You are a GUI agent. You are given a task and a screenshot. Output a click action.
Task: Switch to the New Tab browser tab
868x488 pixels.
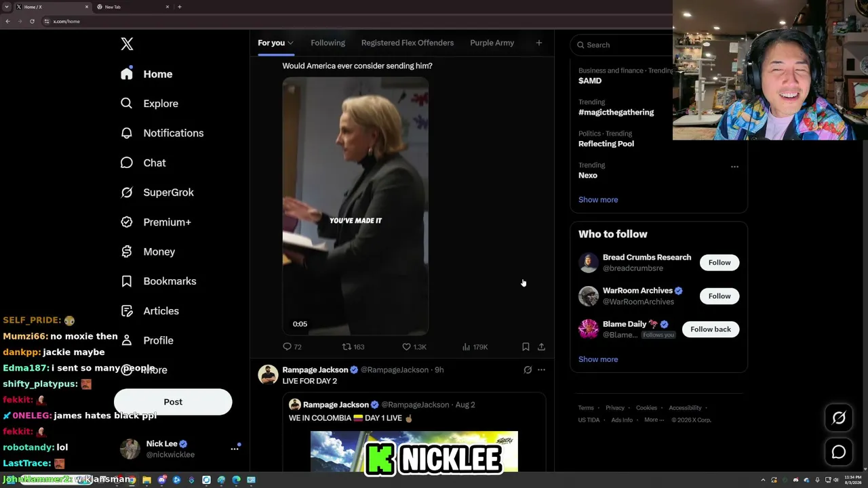coord(132,7)
